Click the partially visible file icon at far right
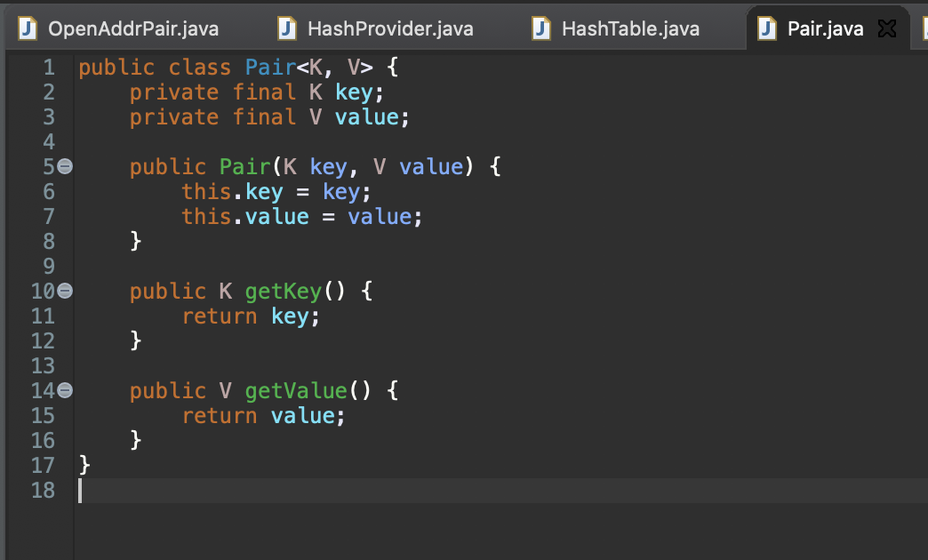The image size is (928, 560). point(924,28)
